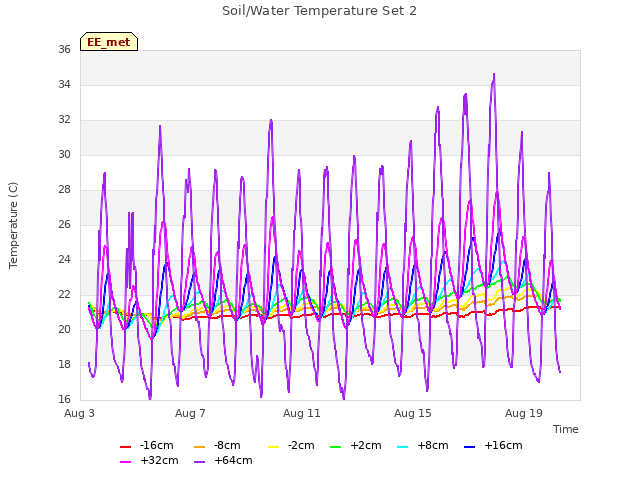The height and width of the screenshot is (480, 640).
Task: Click the red -16cm legend swatch
Action: coord(125,447)
